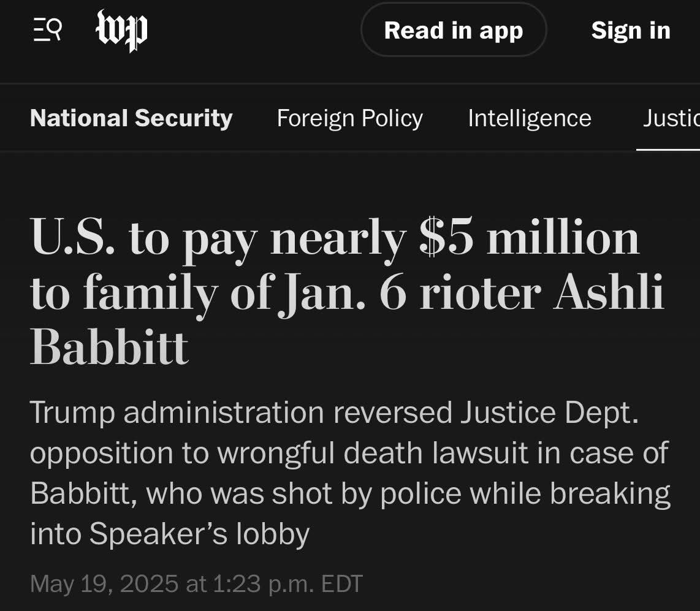Image resolution: width=700 pixels, height=611 pixels.
Task: Open the National Security section
Action: [x=131, y=118]
